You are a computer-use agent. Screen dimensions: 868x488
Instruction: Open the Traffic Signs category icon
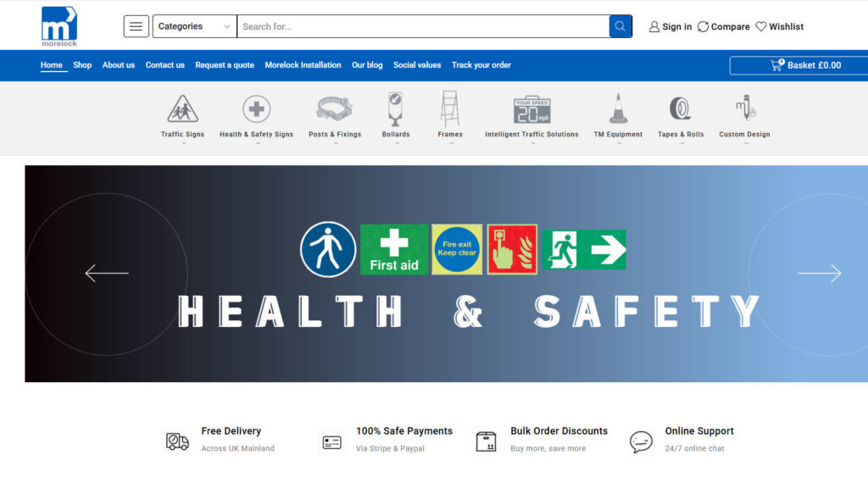pos(182,109)
